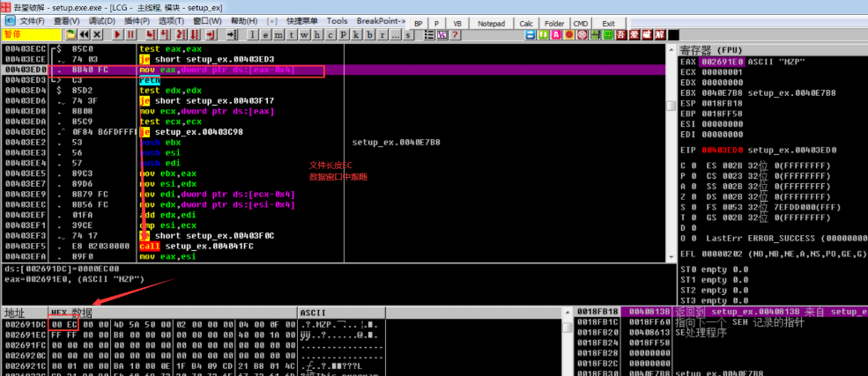
Task: Click the 寄存器 (FPU) registers header
Action: [x=772, y=50]
